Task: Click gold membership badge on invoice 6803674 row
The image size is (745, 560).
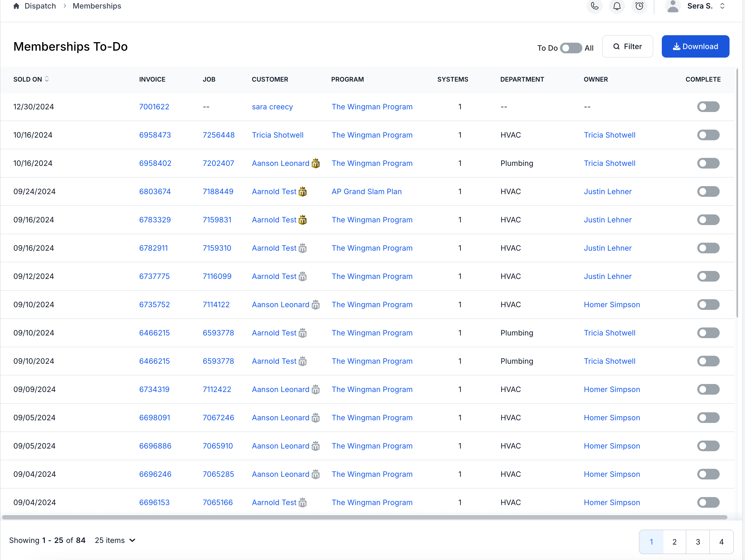Action: pos(302,192)
